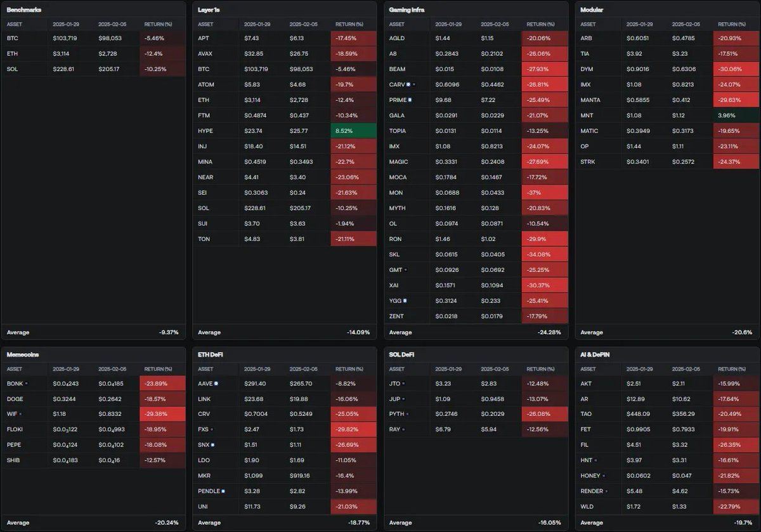761x532 pixels.
Task: Open the HYPE asset row
Action: coord(285,131)
